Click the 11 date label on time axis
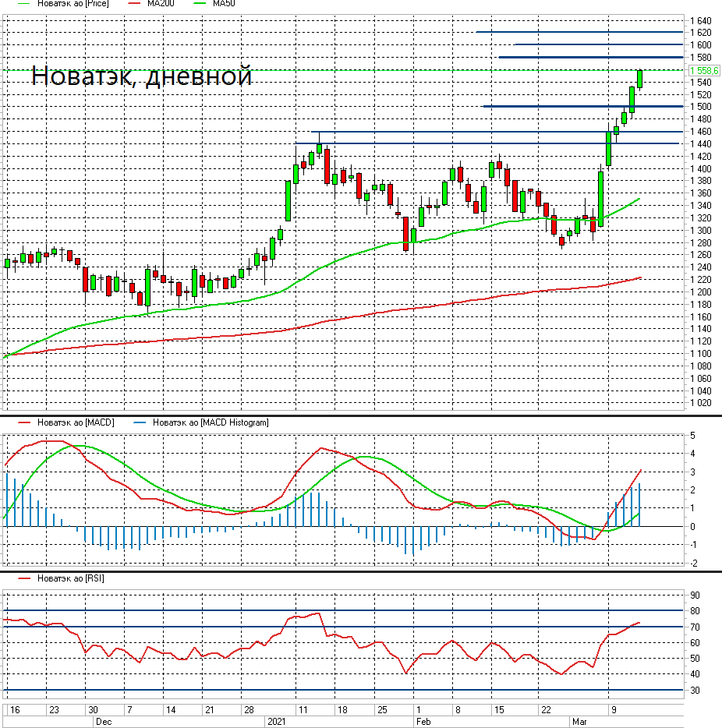Viewport: 722px width, 728px height. (x=303, y=710)
